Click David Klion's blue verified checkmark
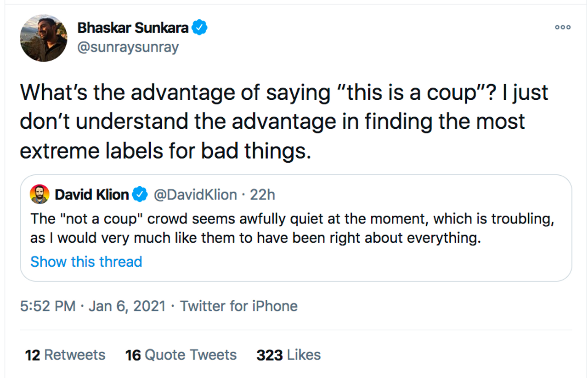Screen dimensions: 588x378 140,195
